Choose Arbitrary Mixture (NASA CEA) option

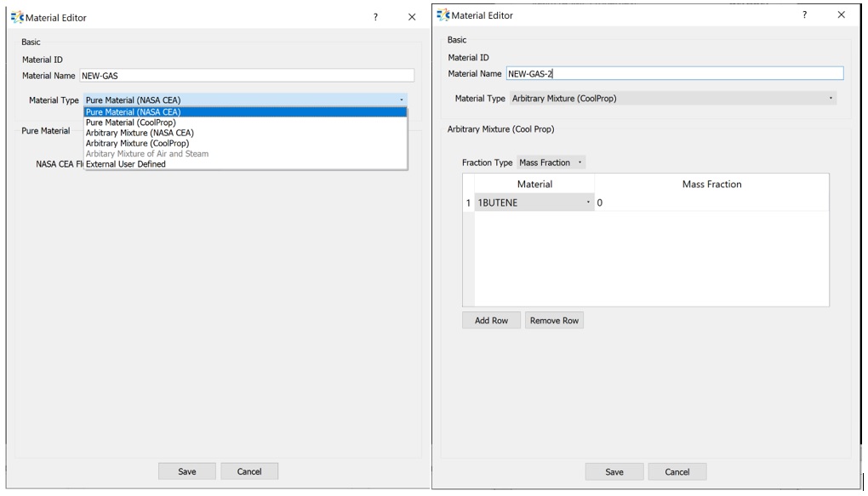(x=140, y=133)
